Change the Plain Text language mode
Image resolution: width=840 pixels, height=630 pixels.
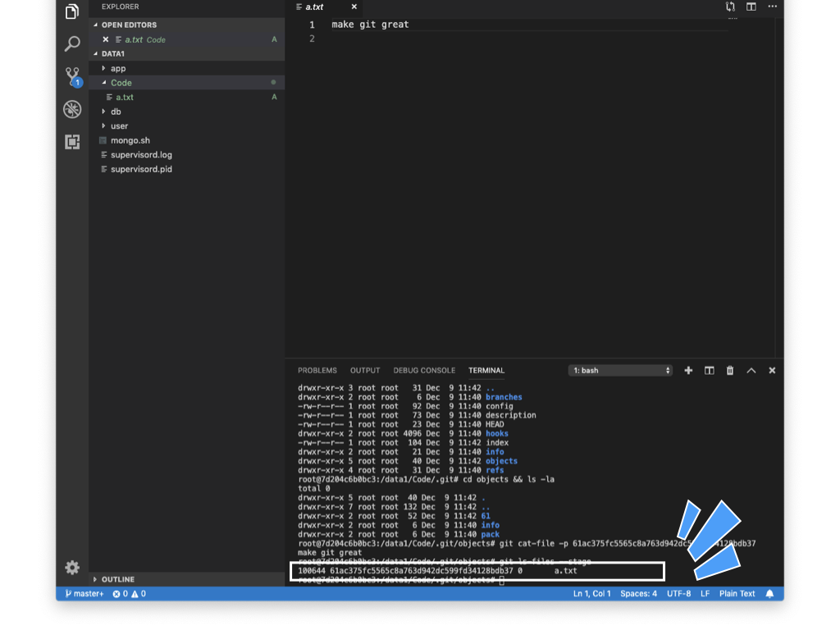point(737,594)
